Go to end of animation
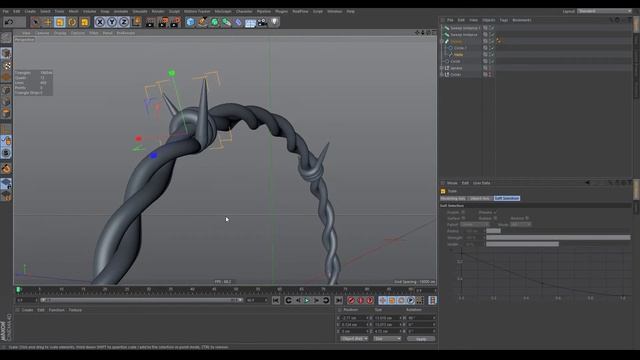640x360 pixels. pos(339,300)
